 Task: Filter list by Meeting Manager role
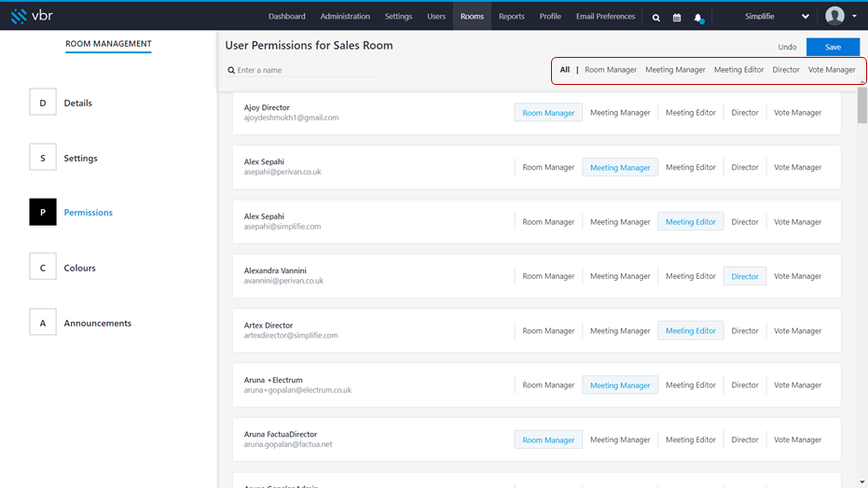[675, 70]
